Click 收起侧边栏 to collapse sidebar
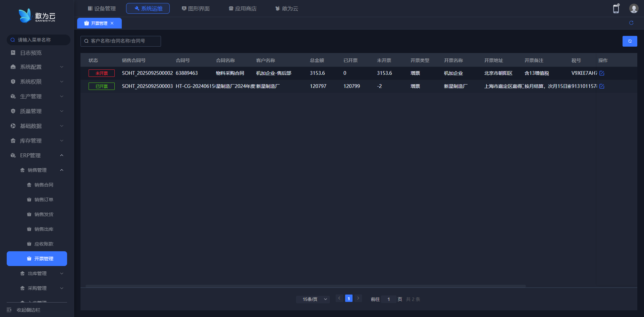The width and height of the screenshot is (644, 317). click(29, 310)
